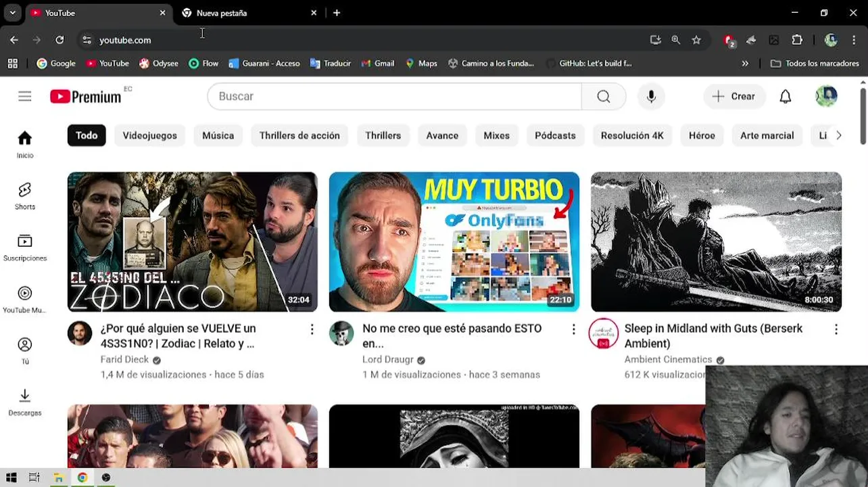Click the search magnifier button
This screenshot has height=487, width=868.
tap(604, 97)
